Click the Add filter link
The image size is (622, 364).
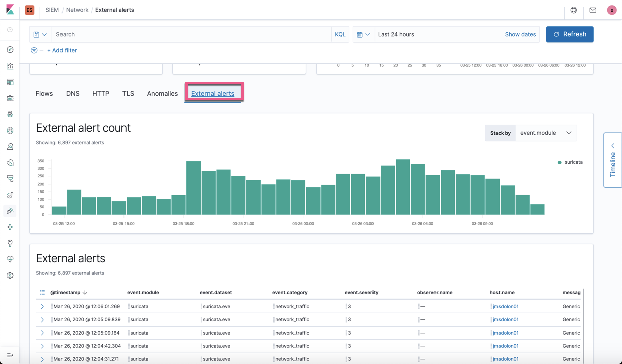point(62,50)
